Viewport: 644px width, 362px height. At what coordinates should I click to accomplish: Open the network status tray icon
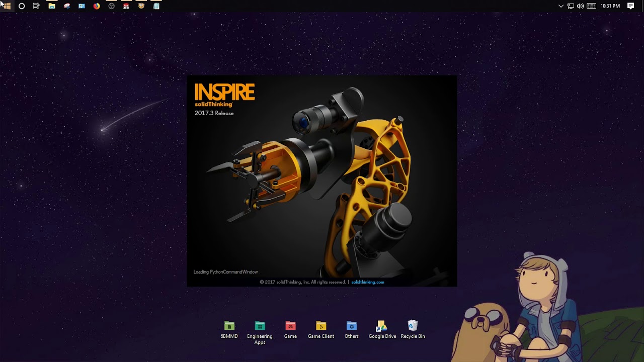click(x=571, y=6)
